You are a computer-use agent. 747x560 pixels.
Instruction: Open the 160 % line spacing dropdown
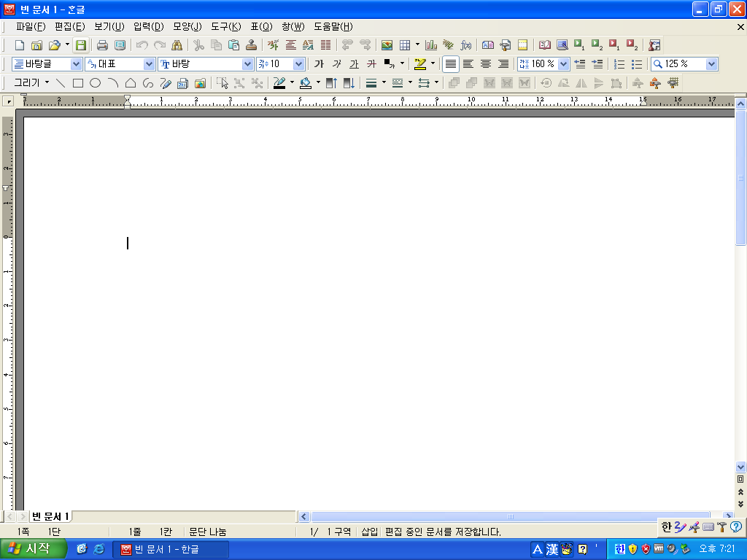564,64
